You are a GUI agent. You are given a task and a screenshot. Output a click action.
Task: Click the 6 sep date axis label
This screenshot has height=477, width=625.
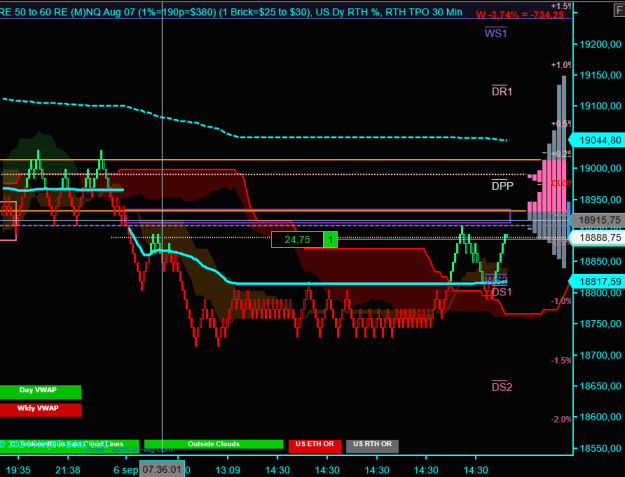(x=126, y=470)
